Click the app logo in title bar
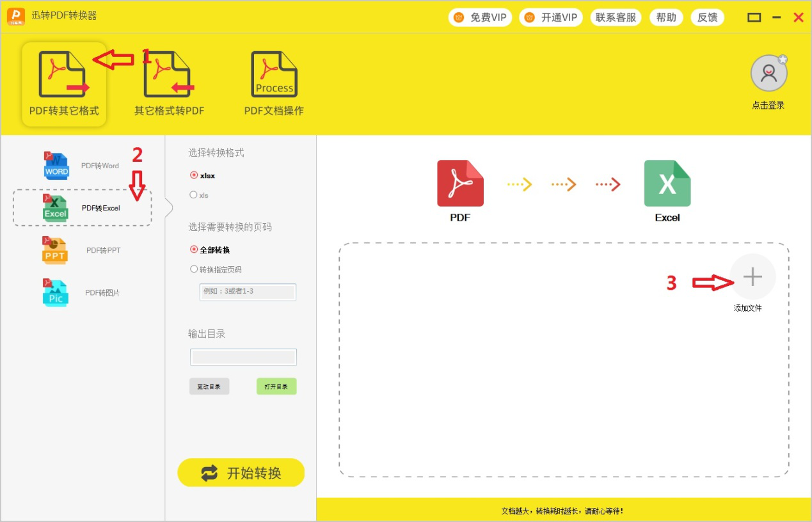812x522 pixels. point(16,17)
